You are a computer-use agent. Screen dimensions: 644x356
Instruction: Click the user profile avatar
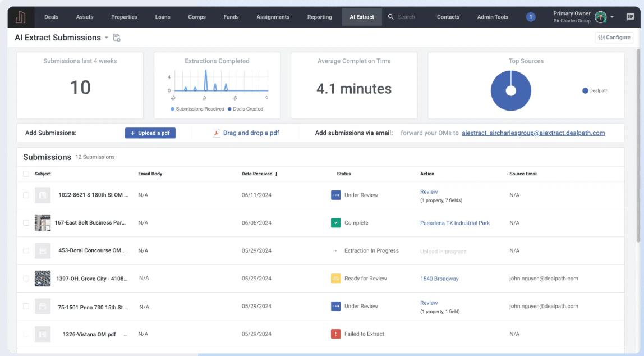(600, 17)
